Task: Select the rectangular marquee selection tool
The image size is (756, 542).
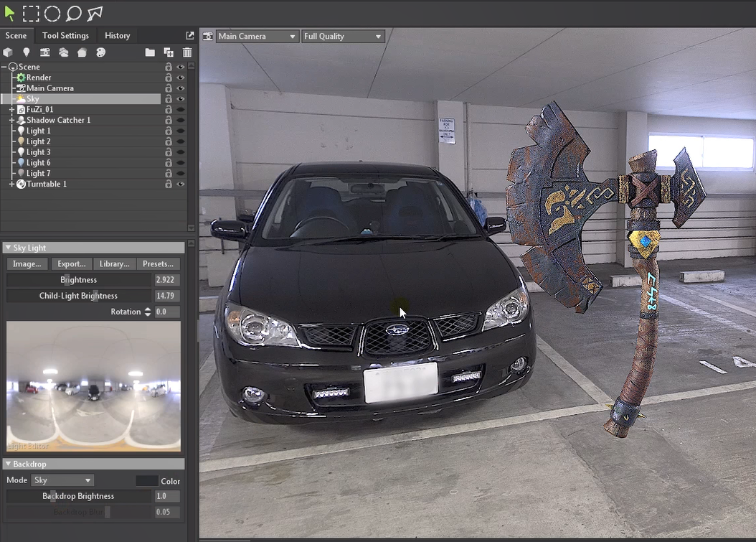Action: pyautogui.click(x=31, y=13)
